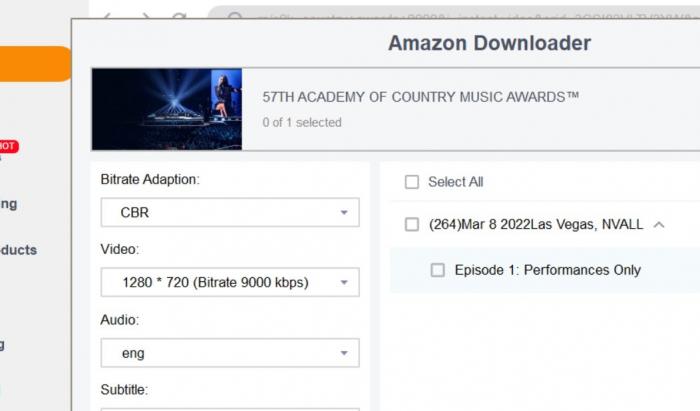Click the Country Music Awards video thumbnail

pyautogui.click(x=167, y=109)
